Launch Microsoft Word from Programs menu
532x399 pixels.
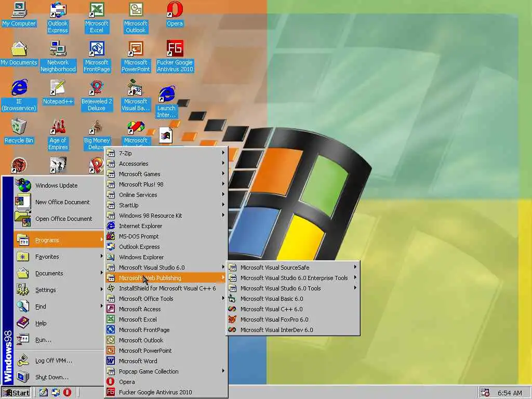(x=166, y=361)
